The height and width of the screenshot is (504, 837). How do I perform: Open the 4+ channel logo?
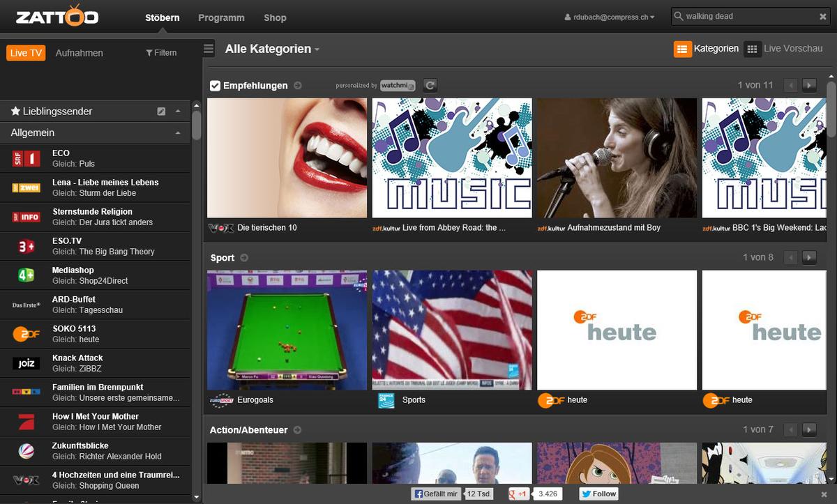[x=27, y=275]
